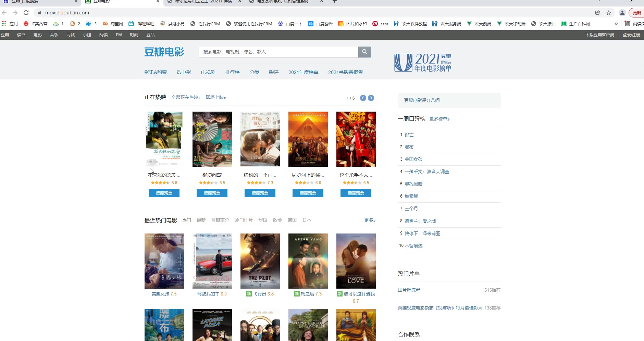This screenshot has height=341, width=644.
Task: Show previous page of 正在热映 movies
Action: (x=363, y=98)
